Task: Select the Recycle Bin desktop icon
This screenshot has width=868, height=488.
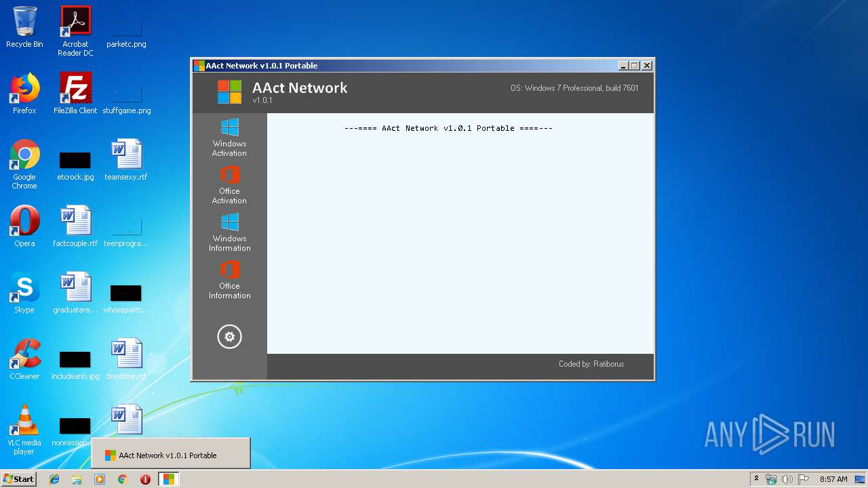Action: pyautogui.click(x=24, y=27)
